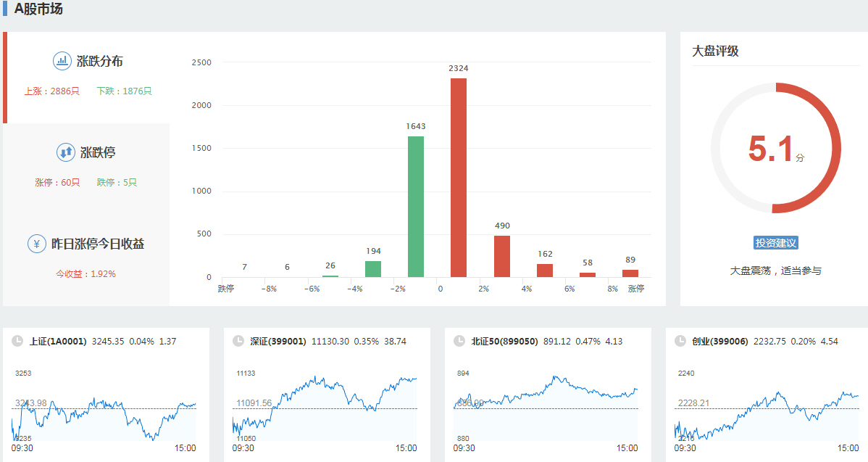
Task: Open the 上证(1A0001) index link
Action: click(x=58, y=341)
